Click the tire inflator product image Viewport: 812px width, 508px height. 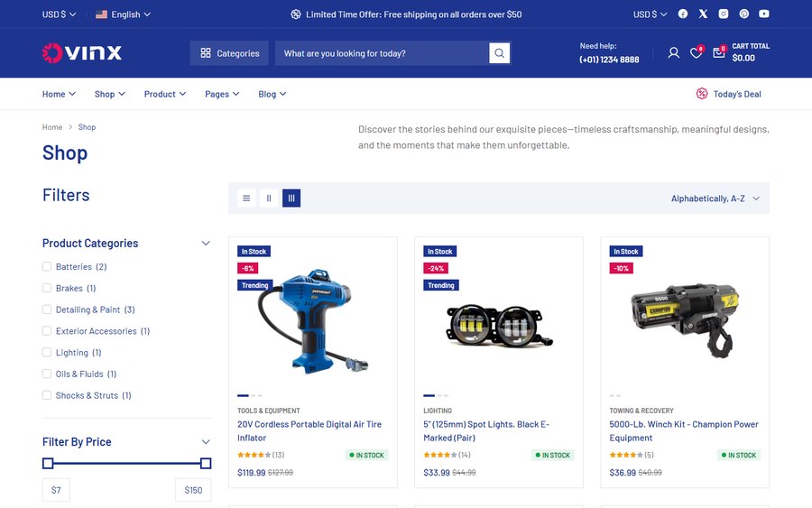pos(313,321)
